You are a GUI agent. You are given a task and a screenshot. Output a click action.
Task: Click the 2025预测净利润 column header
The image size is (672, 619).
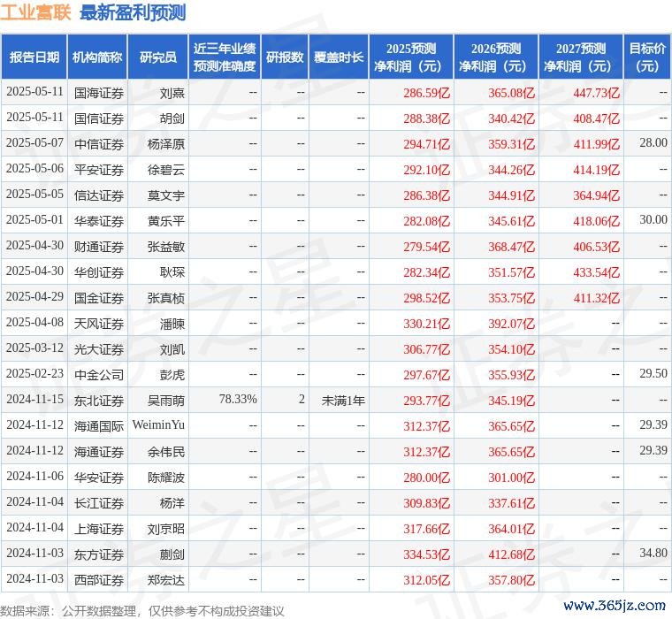tap(411, 57)
